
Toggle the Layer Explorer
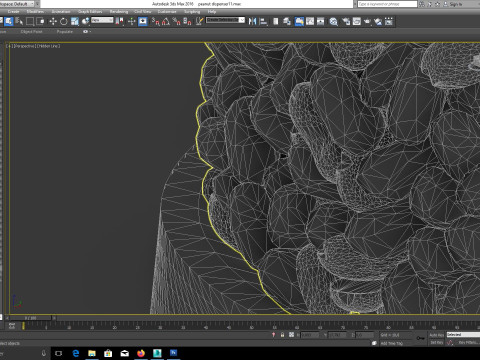[287, 22]
